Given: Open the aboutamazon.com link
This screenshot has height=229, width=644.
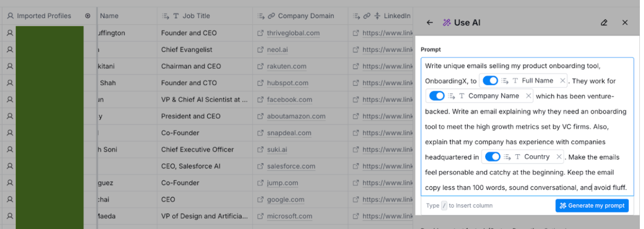Looking at the screenshot, I should coord(296,116).
